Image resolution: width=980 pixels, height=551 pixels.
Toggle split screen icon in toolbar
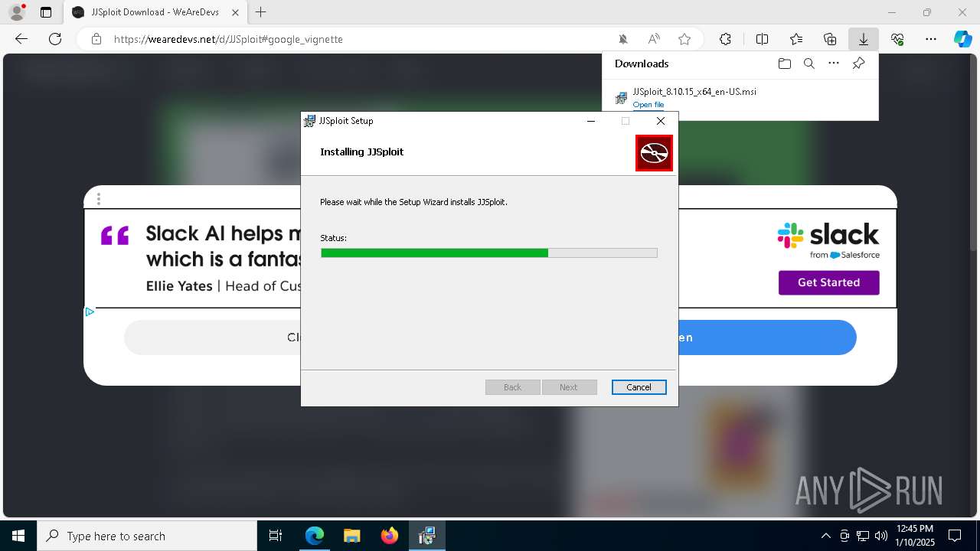(x=762, y=39)
